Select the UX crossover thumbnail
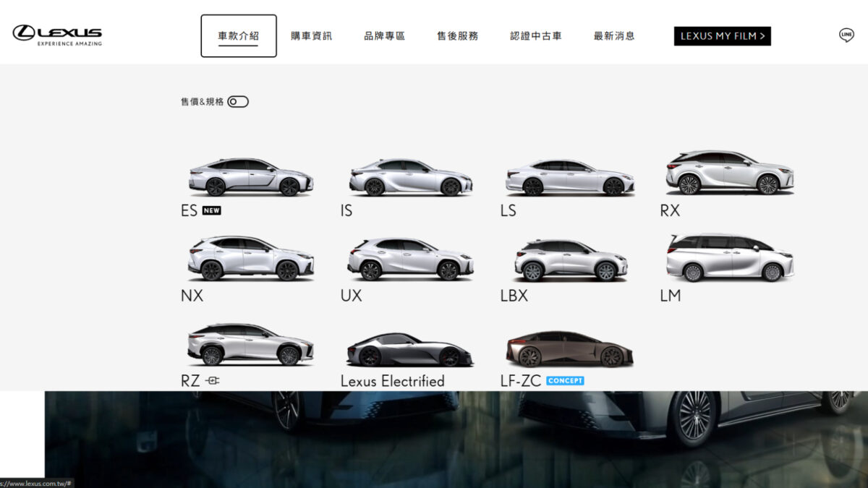The width and height of the screenshot is (868, 488). coord(410,258)
